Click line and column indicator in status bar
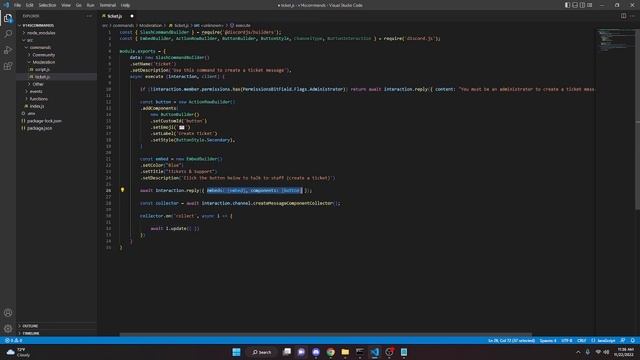 tap(511, 340)
